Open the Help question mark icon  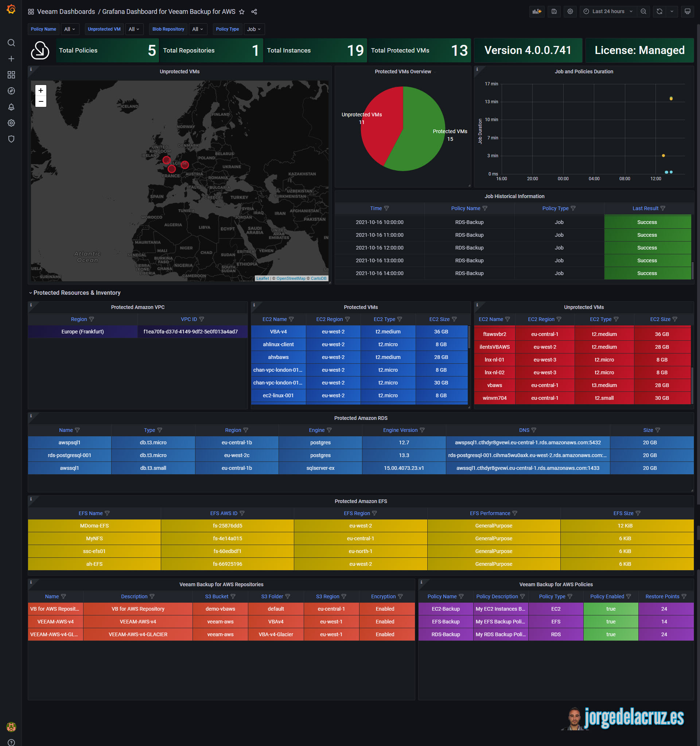(x=11, y=742)
